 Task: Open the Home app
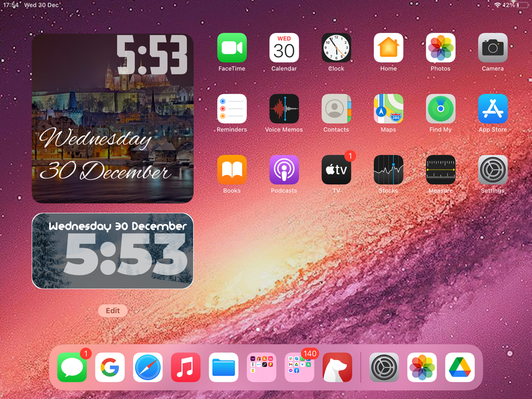[388, 48]
